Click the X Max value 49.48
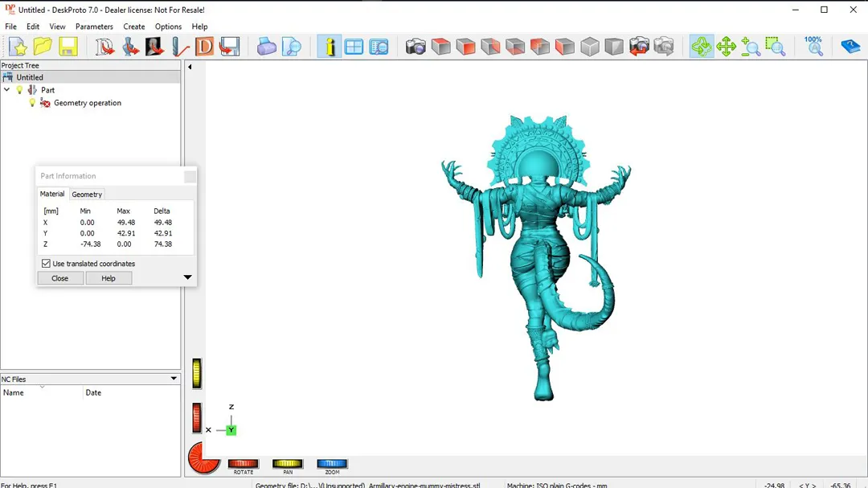This screenshot has width=868, height=488. (126, 222)
